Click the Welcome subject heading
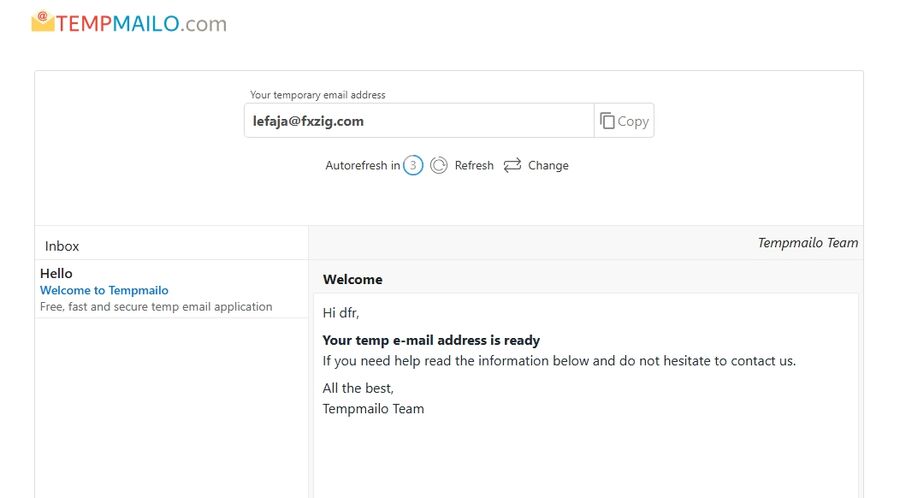The width and height of the screenshot is (900, 498). pyautogui.click(x=352, y=279)
